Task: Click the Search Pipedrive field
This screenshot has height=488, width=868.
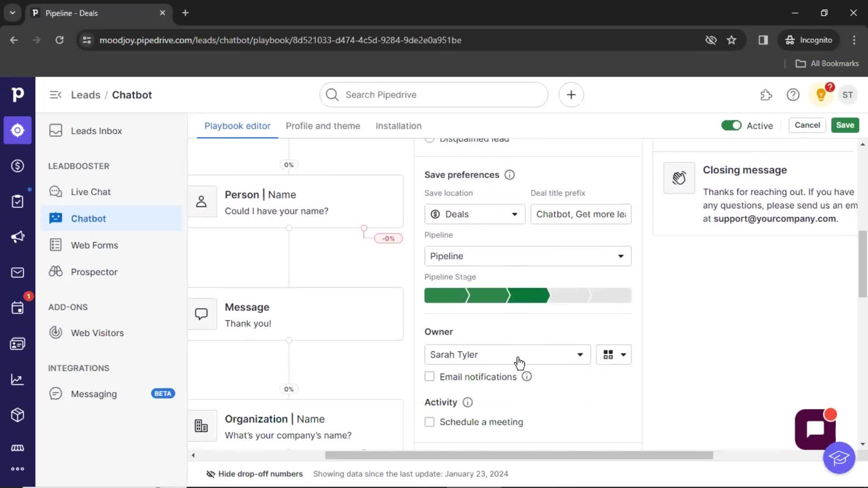Action: point(434,95)
